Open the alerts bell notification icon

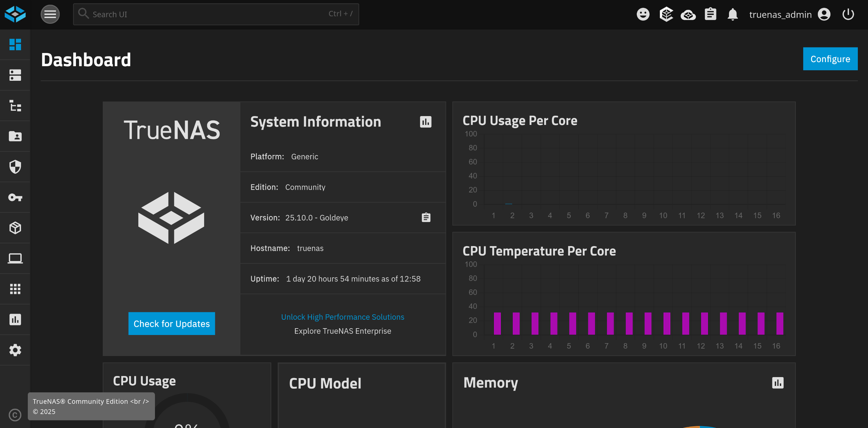pos(732,14)
